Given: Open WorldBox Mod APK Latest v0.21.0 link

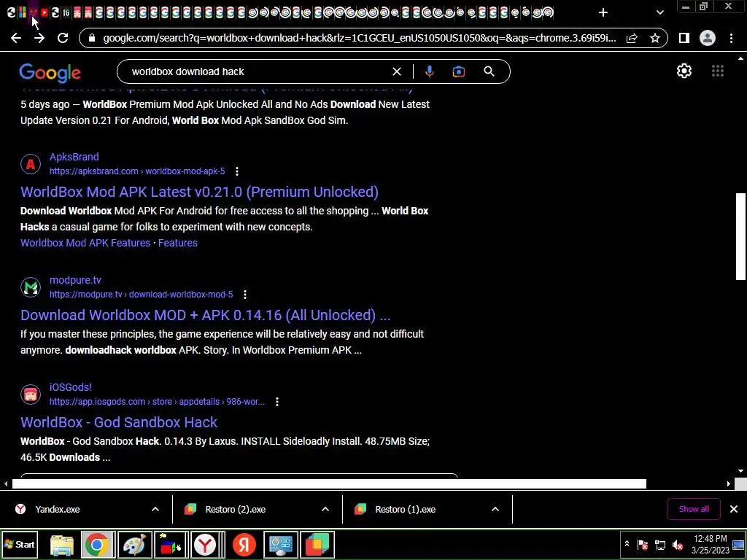Looking at the screenshot, I should [199, 192].
